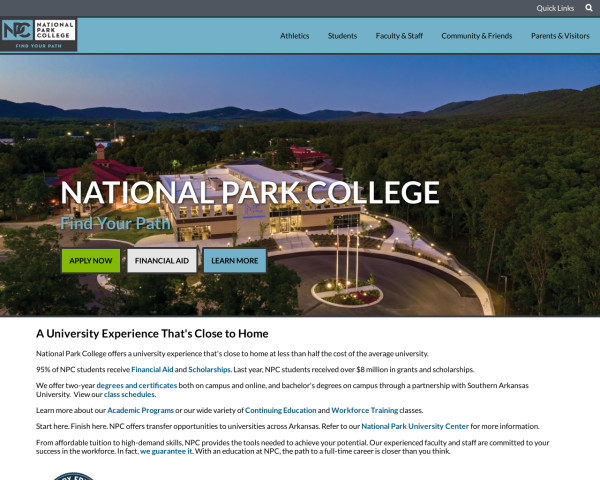Visit the Parents & Visitors section

click(560, 36)
